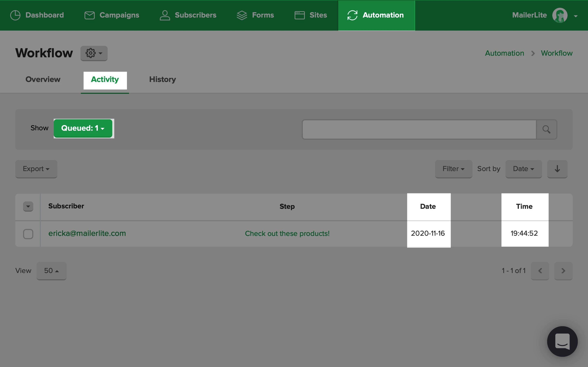Expand the Queued: 1 dropdown
This screenshot has width=588, height=367.
pyautogui.click(x=83, y=128)
